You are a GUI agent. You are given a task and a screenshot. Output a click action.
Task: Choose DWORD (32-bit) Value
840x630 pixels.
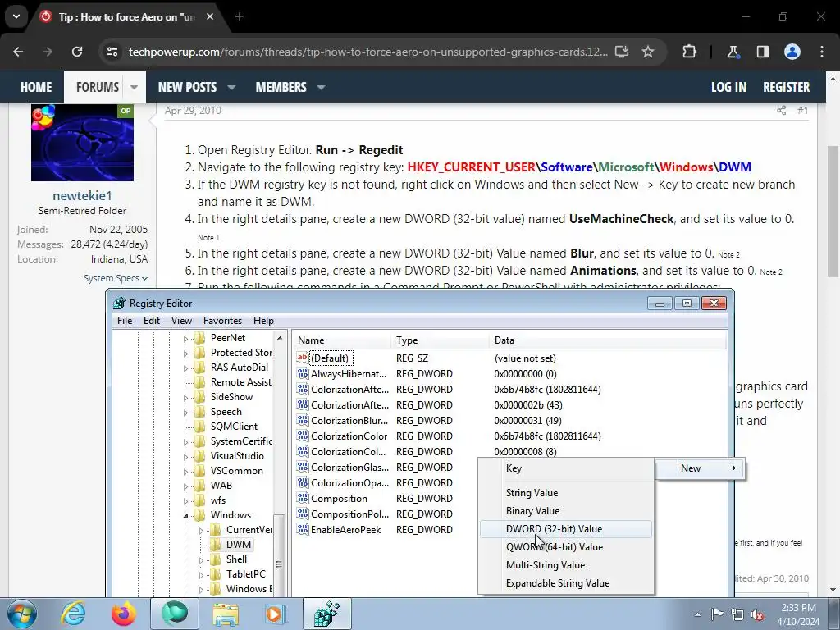[x=566, y=529]
